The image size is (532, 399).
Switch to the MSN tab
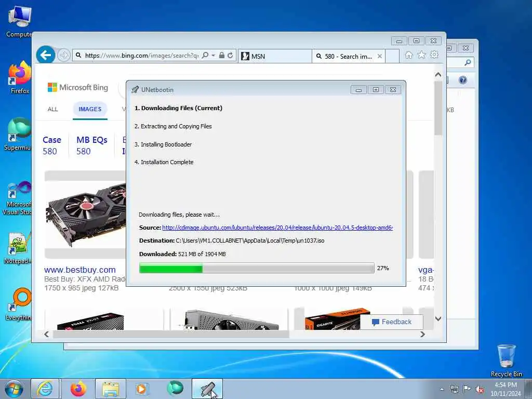pos(275,56)
